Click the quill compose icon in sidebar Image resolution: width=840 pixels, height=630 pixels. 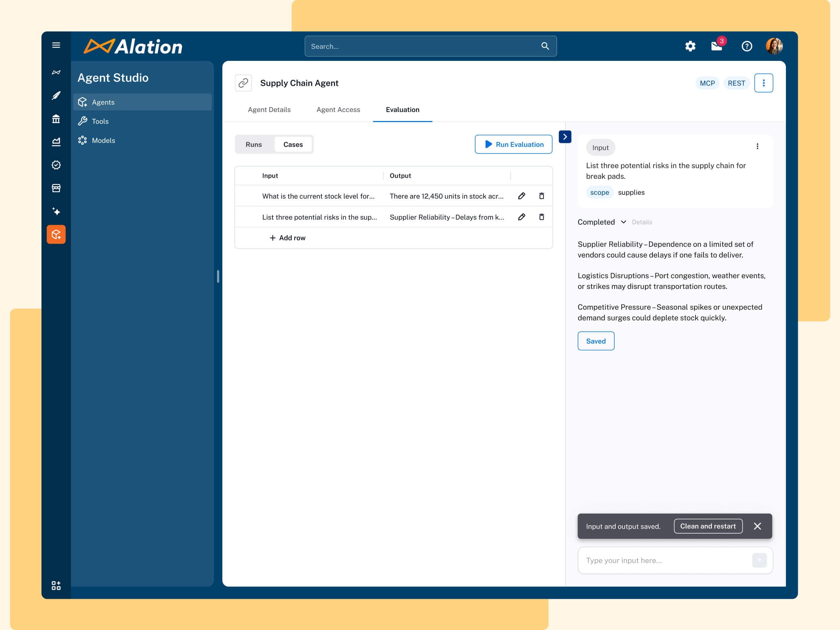tap(56, 96)
